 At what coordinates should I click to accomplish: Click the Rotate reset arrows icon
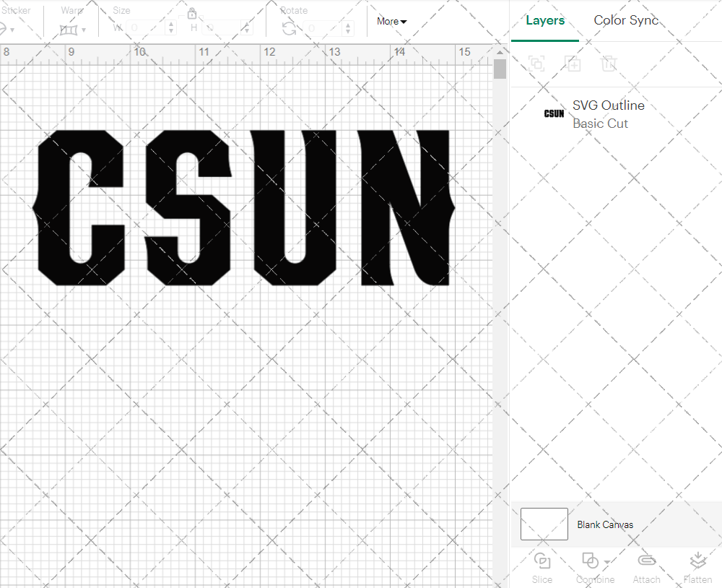pyautogui.click(x=289, y=27)
